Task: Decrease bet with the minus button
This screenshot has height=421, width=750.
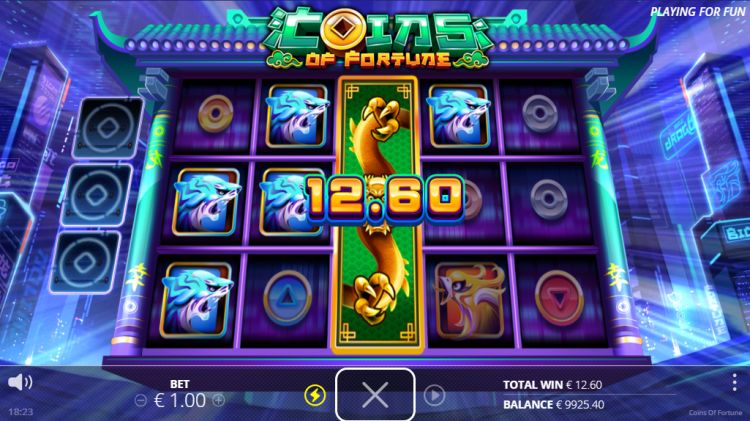Action: [141, 400]
